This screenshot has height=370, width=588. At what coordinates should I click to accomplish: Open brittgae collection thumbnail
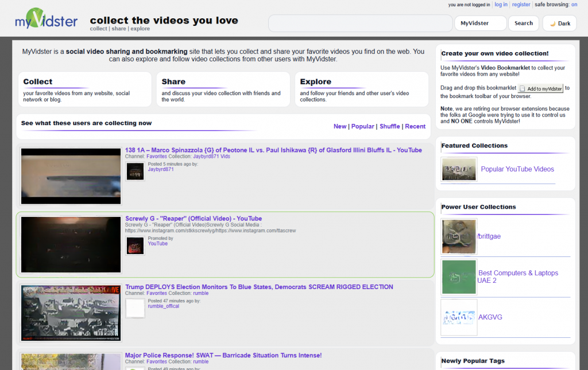459,236
